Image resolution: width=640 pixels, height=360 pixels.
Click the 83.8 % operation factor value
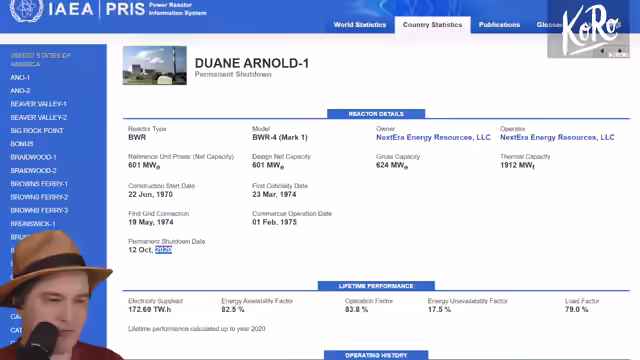tap(356, 310)
